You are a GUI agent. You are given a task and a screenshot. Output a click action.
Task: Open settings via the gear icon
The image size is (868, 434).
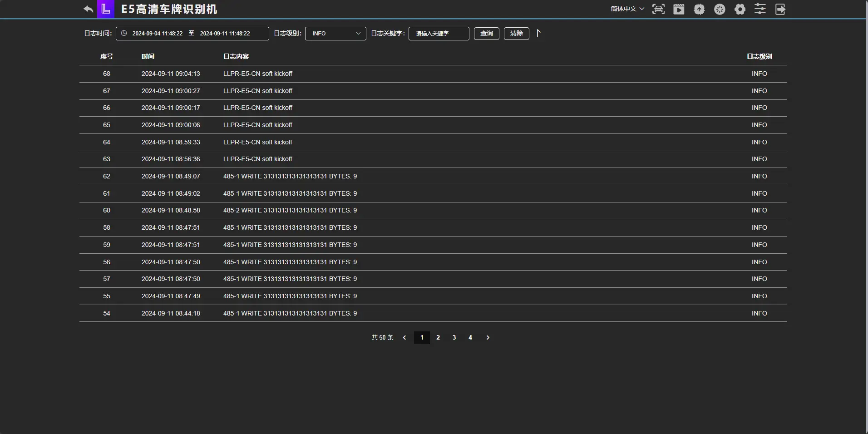740,9
